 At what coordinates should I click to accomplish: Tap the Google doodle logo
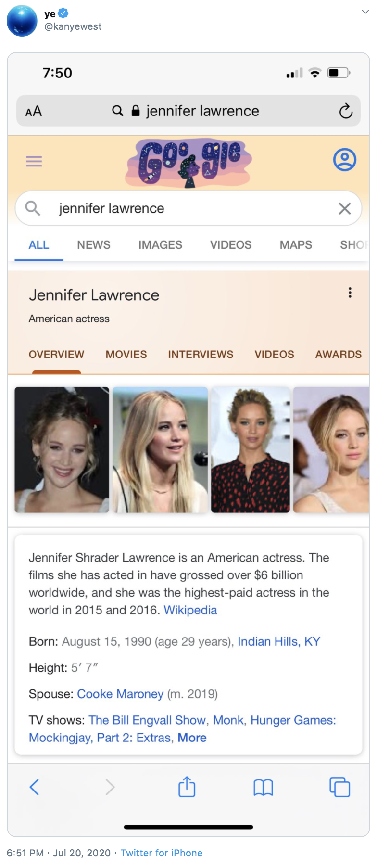point(188,163)
